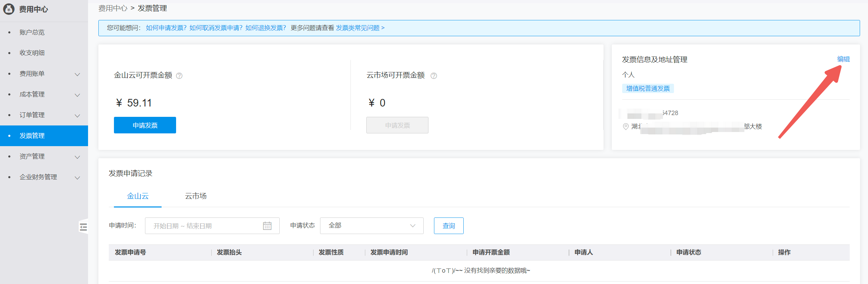
Task: Click the 费用中心 logo icon
Action: [x=9, y=9]
